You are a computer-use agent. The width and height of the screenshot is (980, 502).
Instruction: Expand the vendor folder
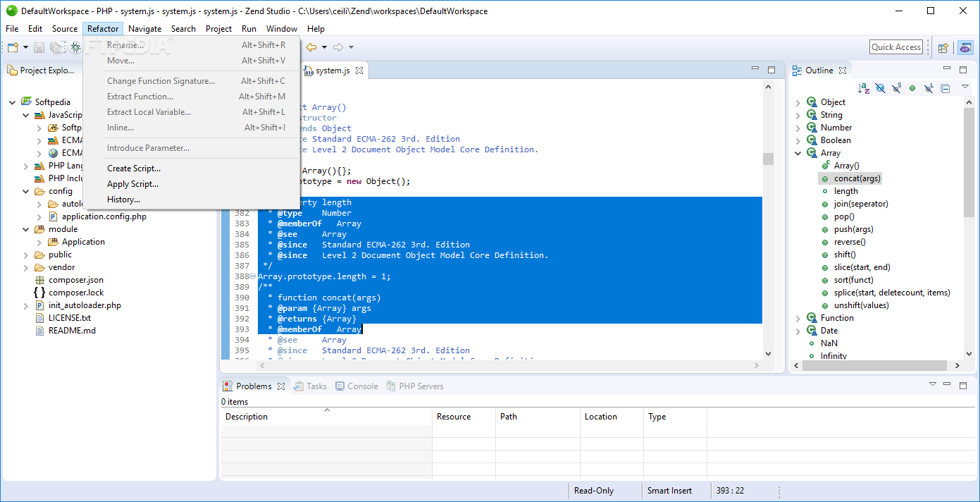pos(25,267)
